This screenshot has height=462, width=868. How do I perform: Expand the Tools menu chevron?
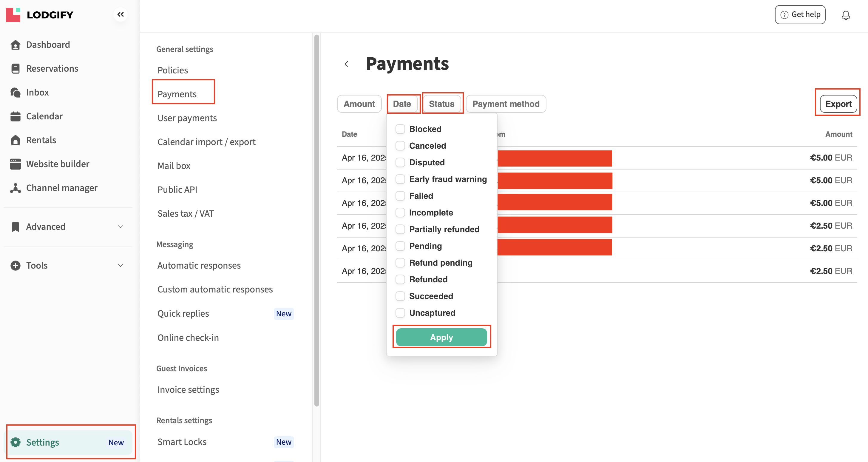click(x=120, y=265)
